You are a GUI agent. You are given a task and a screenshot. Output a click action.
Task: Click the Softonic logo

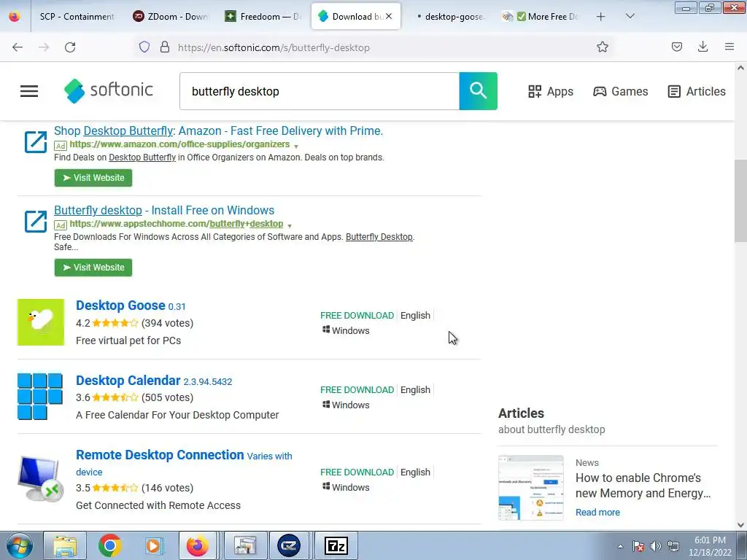(109, 90)
